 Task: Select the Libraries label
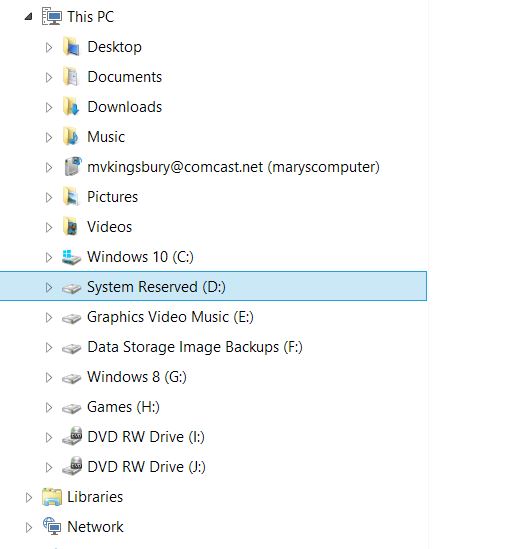95,497
